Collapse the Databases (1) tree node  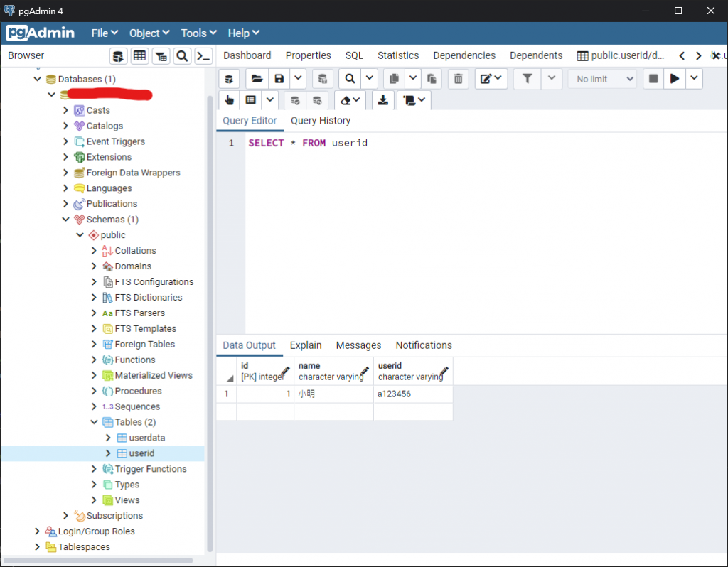(38, 79)
